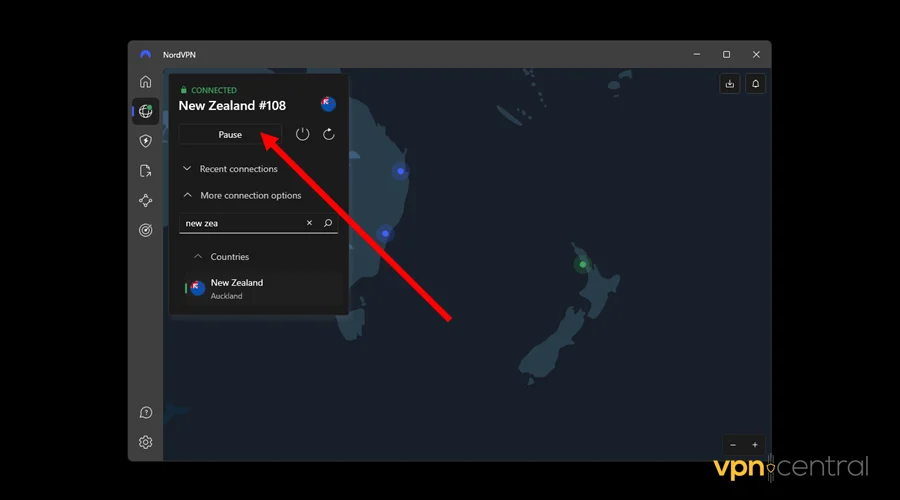The image size is (900, 500).
Task: Clear the search field with X
Action: click(x=309, y=223)
